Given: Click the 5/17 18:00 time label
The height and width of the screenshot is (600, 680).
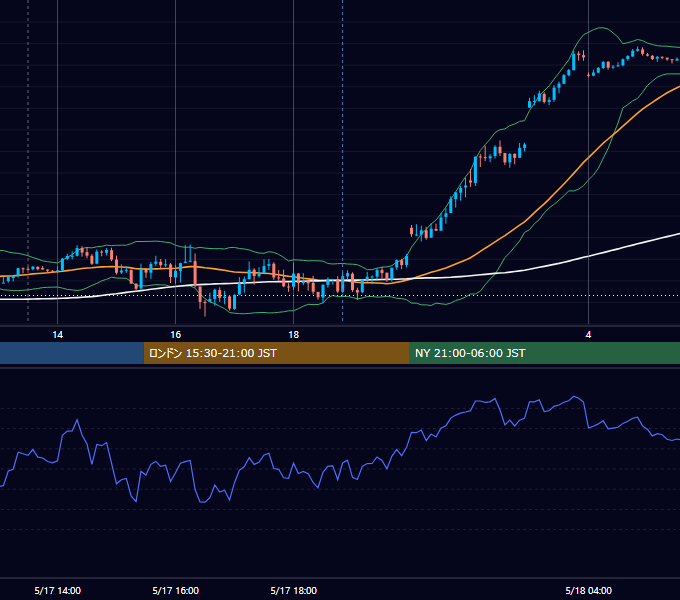Looking at the screenshot, I should 294,590.
